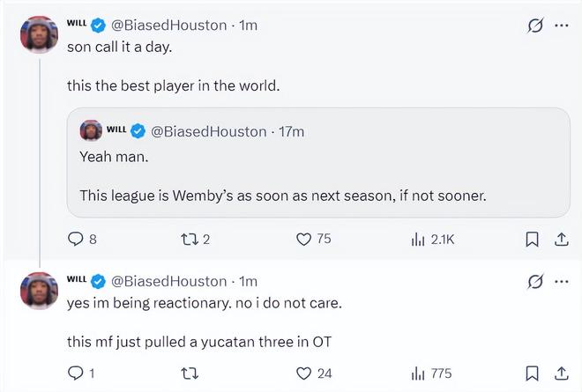Share the second tweet via upload icon
Viewport: 582px width, 392px height.
click(561, 374)
